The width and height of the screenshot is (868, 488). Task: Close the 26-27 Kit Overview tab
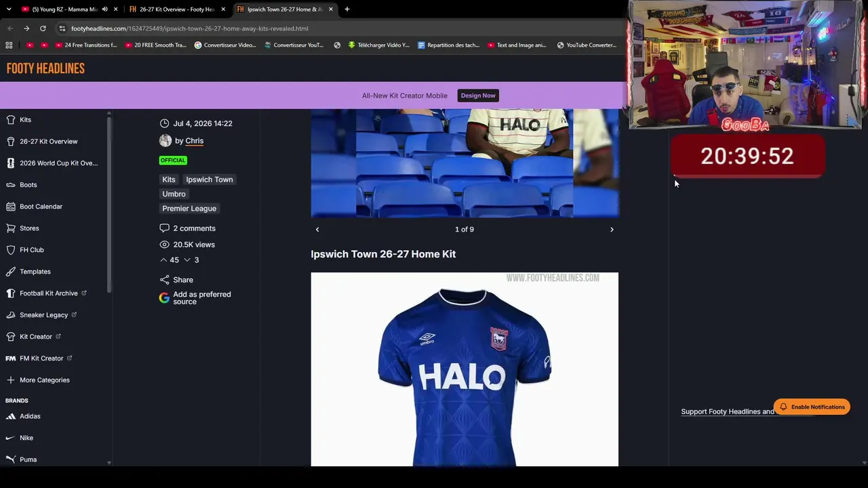click(x=223, y=9)
